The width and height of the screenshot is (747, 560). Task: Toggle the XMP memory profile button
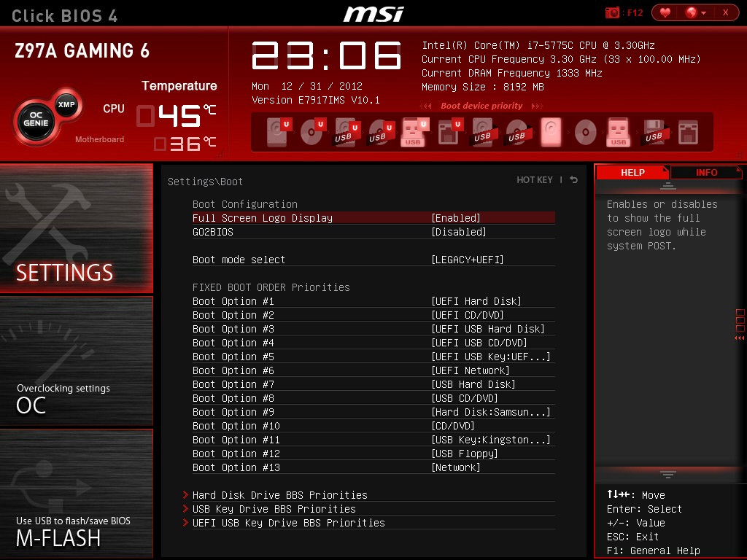(x=66, y=105)
